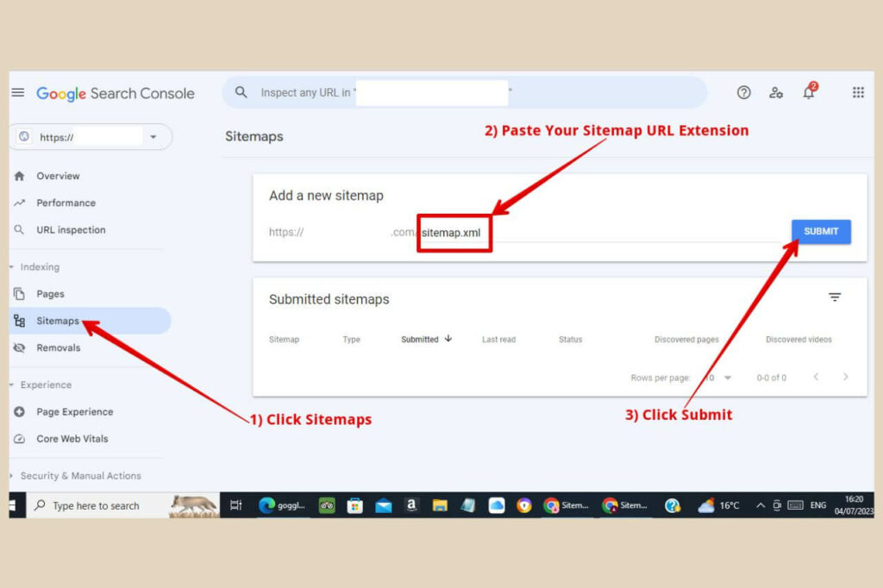
Task: Open the 16°C weather widget
Action: (718, 505)
